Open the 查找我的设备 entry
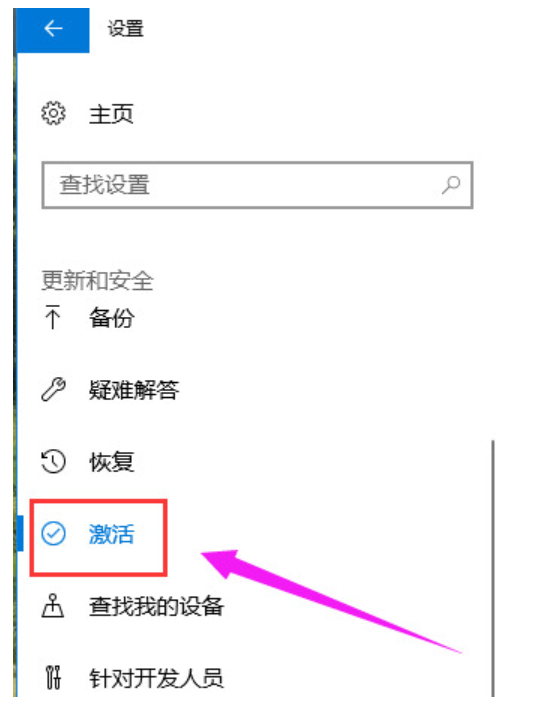The image size is (540, 713). pyautogui.click(x=156, y=606)
